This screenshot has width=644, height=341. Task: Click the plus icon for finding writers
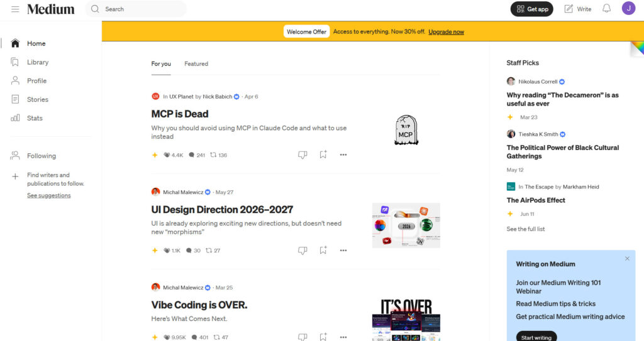coord(15,176)
